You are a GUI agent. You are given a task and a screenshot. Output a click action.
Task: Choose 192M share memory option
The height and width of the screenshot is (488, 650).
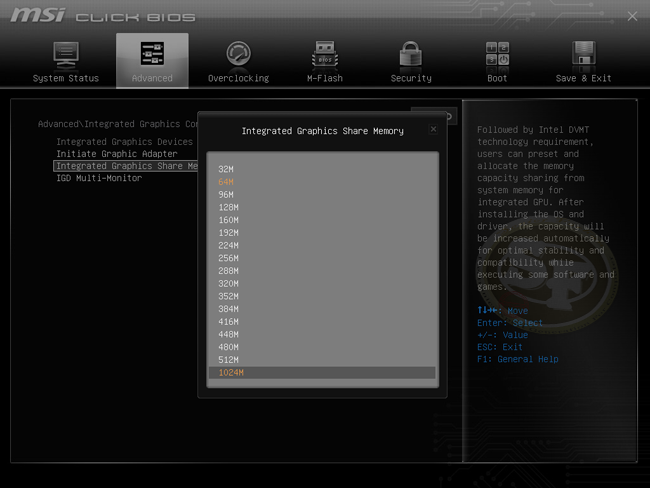point(322,233)
